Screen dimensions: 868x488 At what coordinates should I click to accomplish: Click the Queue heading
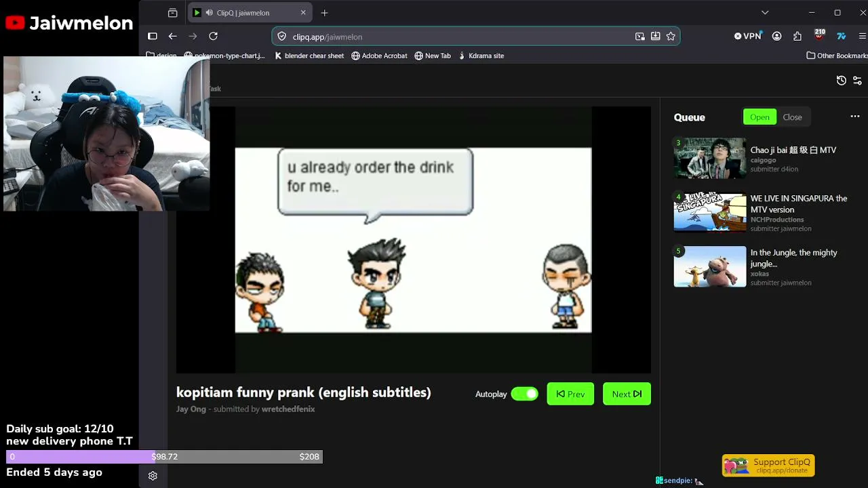tap(690, 117)
